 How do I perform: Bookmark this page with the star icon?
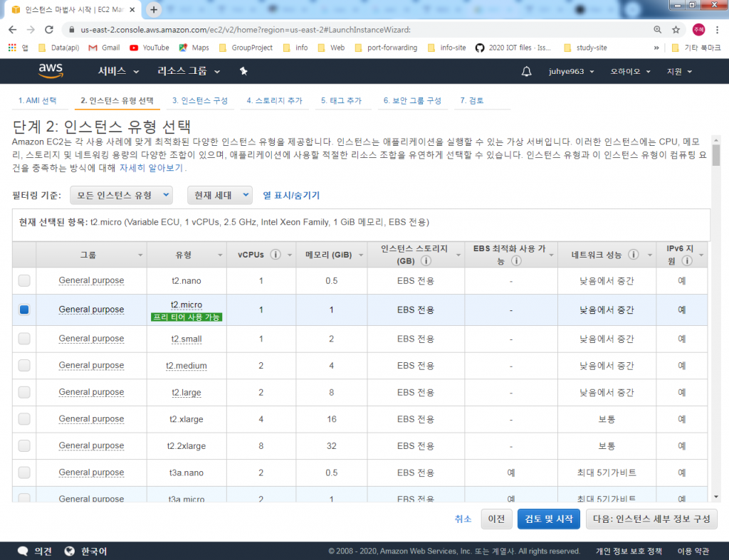coord(676,30)
